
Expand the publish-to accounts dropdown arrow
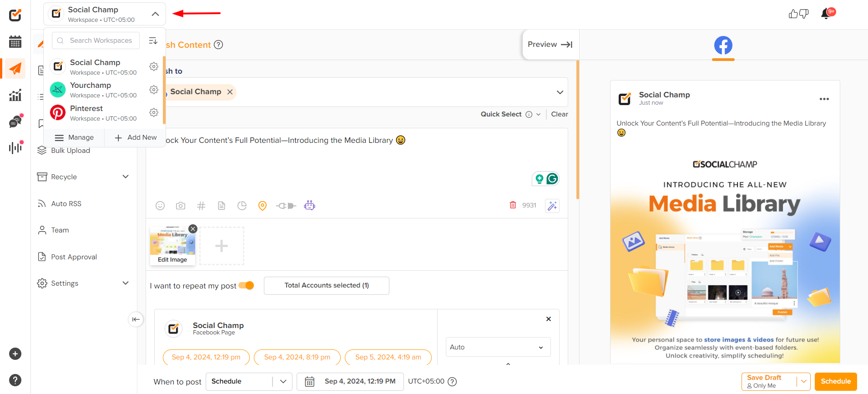point(560,92)
